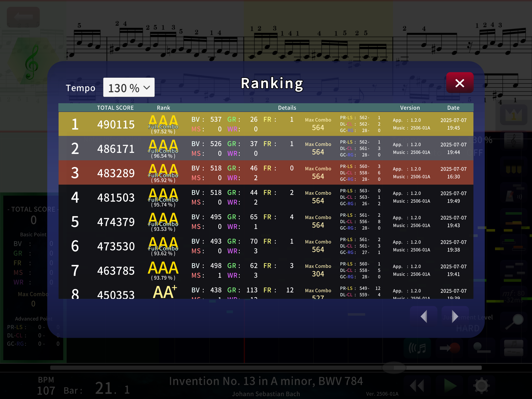Click the Bar: 21. 1 position display

coord(97,388)
